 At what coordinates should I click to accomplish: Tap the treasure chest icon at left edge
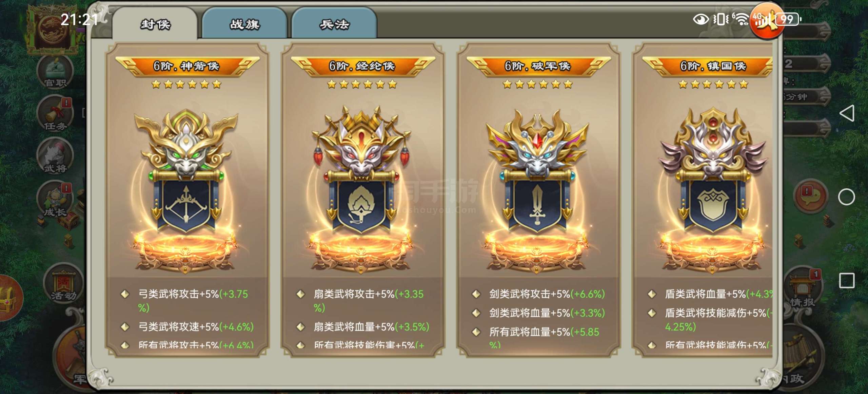click(x=9, y=299)
